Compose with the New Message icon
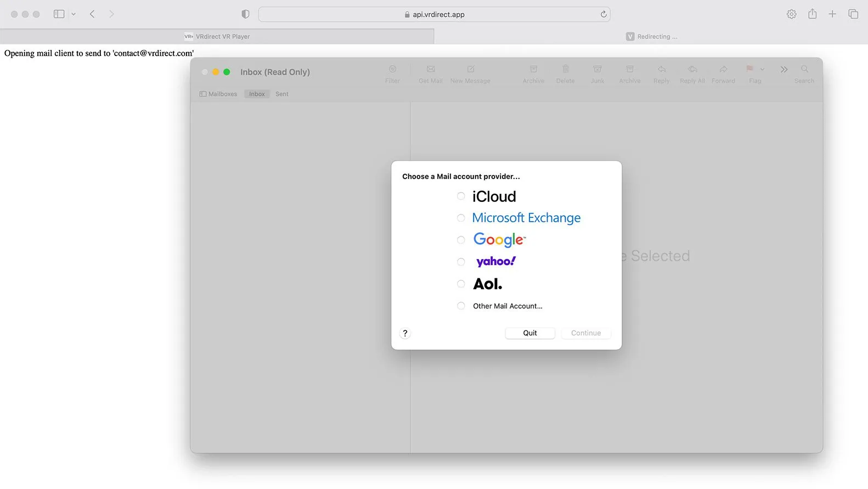The height and width of the screenshot is (489, 868). pyautogui.click(x=470, y=69)
